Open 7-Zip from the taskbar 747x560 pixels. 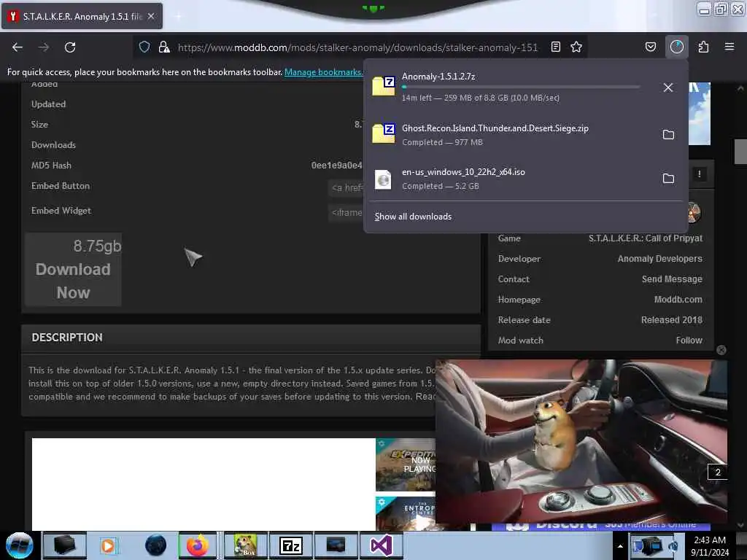tap(290, 545)
